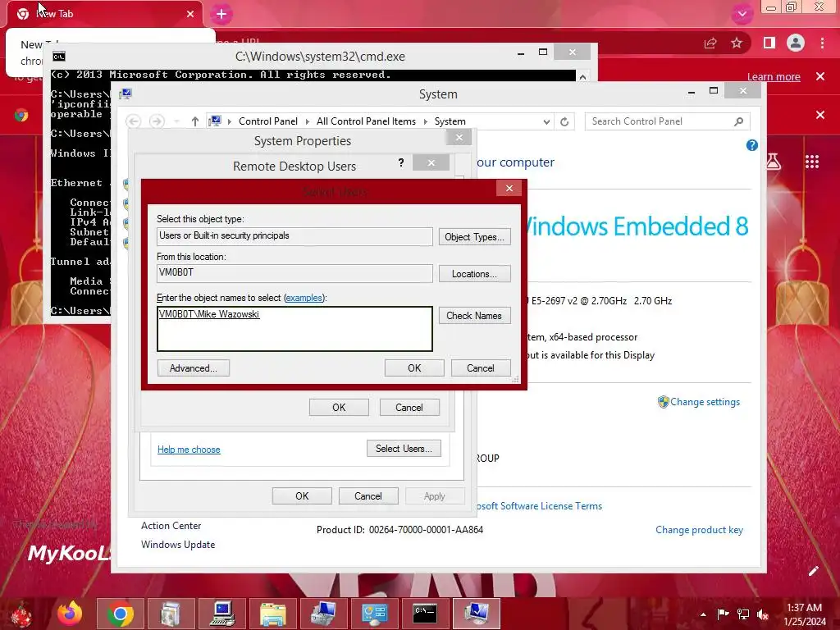
Task: Open Locations button in Select Users dialog
Action: pos(474,274)
